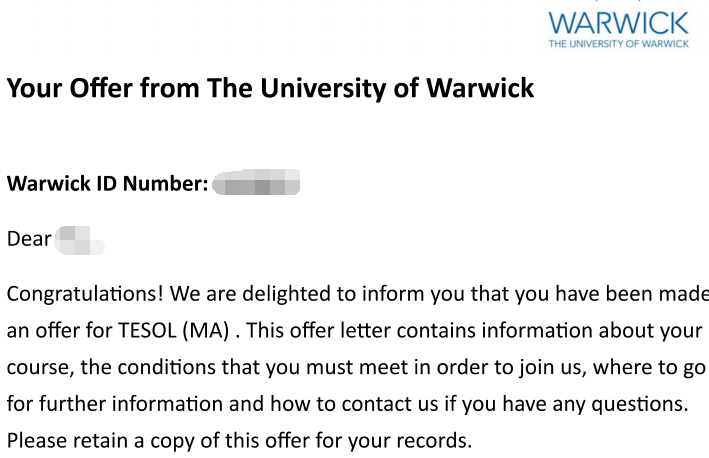The height and width of the screenshot is (458, 709).
Task: Click the "Your Offer from The University of Warwick" heading
Action: point(270,88)
